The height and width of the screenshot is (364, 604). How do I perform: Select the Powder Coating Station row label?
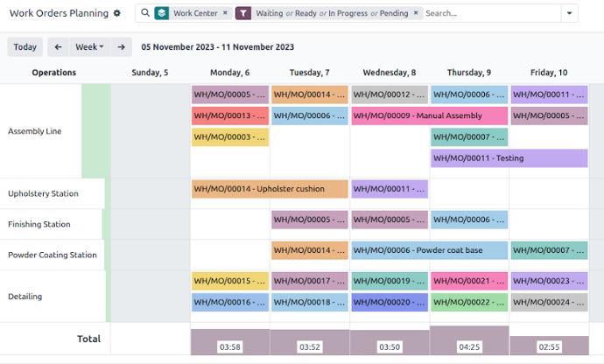(x=53, y=255)
